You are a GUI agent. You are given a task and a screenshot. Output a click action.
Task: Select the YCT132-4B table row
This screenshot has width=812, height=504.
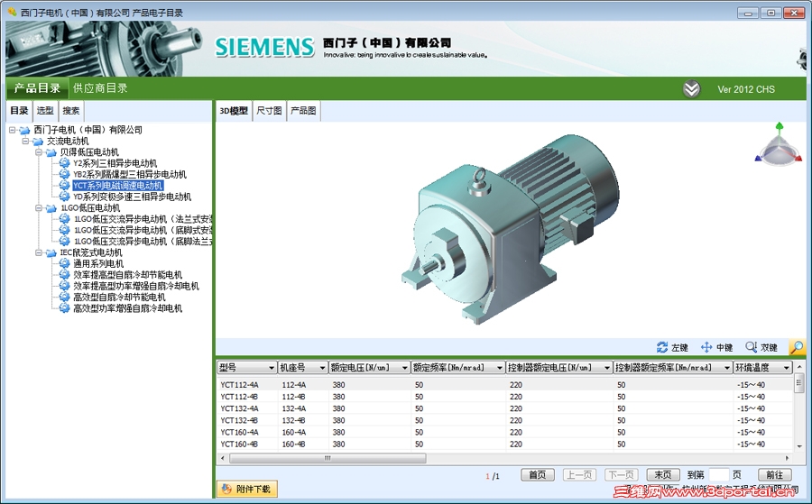(505, 421)
